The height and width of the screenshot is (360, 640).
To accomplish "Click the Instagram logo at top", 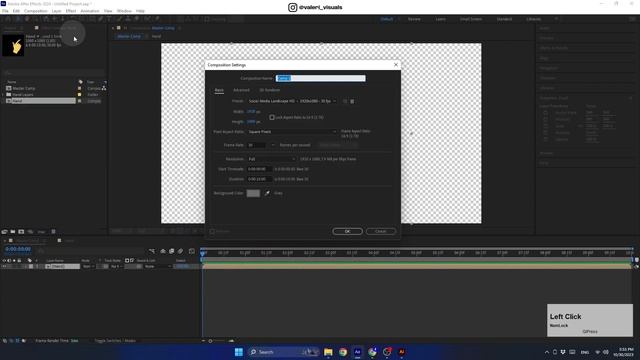I will click(x=293, y=7).
